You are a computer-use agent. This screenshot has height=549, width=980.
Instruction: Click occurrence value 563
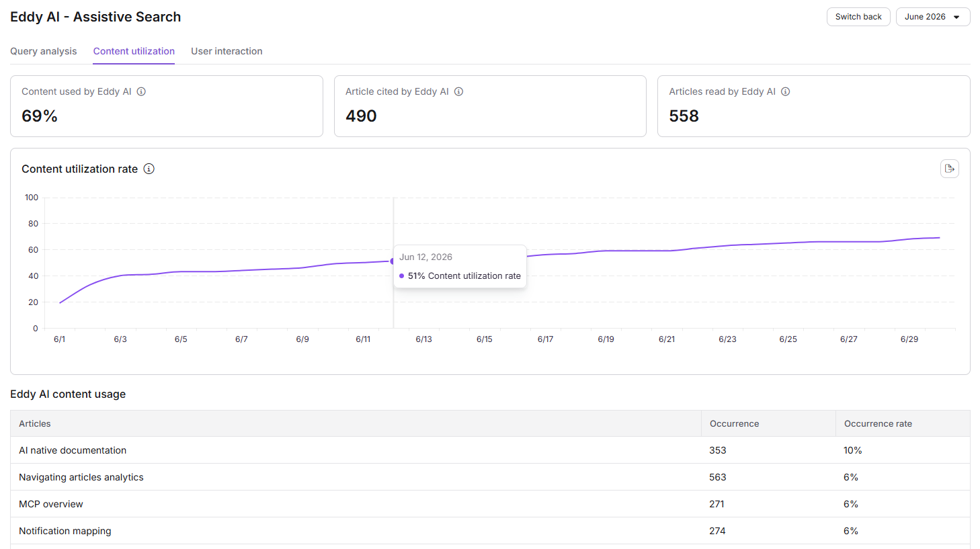coord(718,477)
